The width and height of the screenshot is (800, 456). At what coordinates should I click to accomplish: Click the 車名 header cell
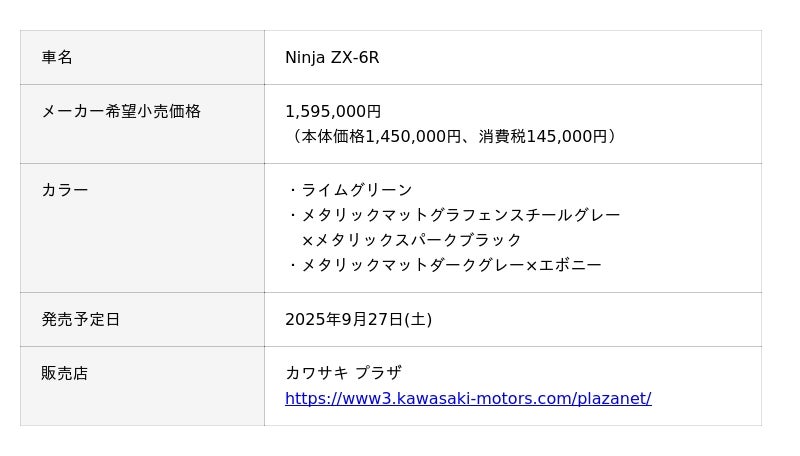click(x=57, y=57)
